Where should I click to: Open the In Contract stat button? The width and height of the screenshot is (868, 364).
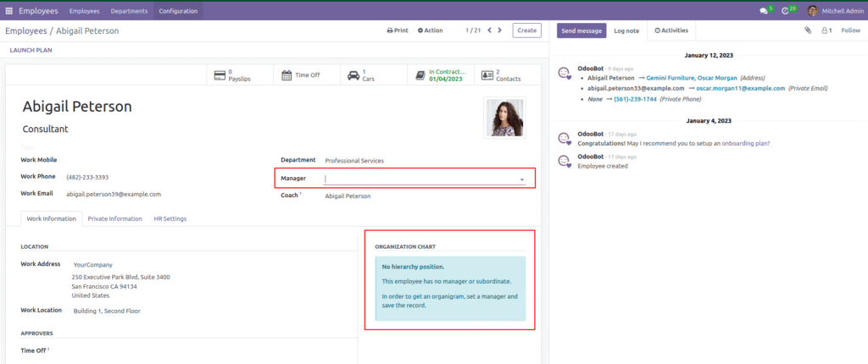441,74
